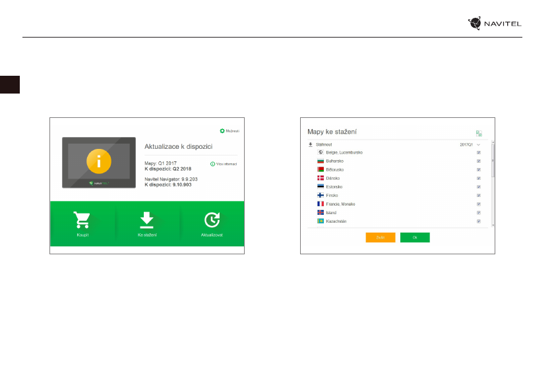Viewport: 554px width, 392px height.
Task: Click the yellow info icon on device
Action: [x=98, y=160]
